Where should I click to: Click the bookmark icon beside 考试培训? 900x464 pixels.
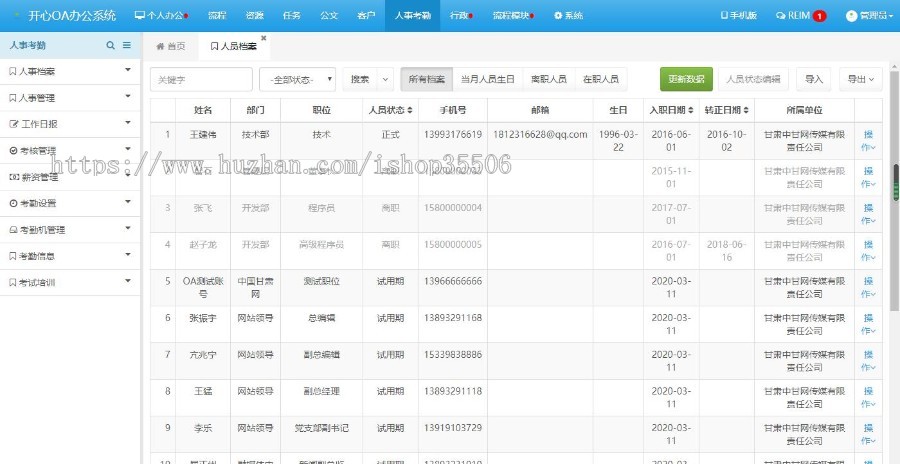[13, 283]
